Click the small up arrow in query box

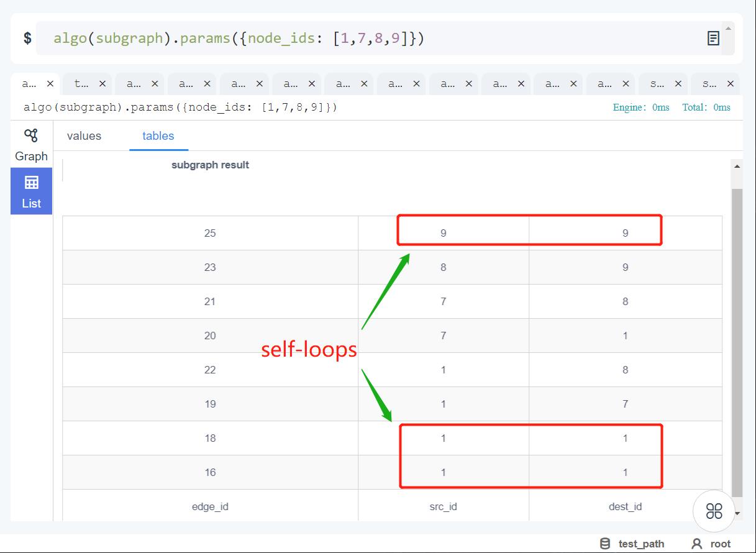click(x=728, y=28)
